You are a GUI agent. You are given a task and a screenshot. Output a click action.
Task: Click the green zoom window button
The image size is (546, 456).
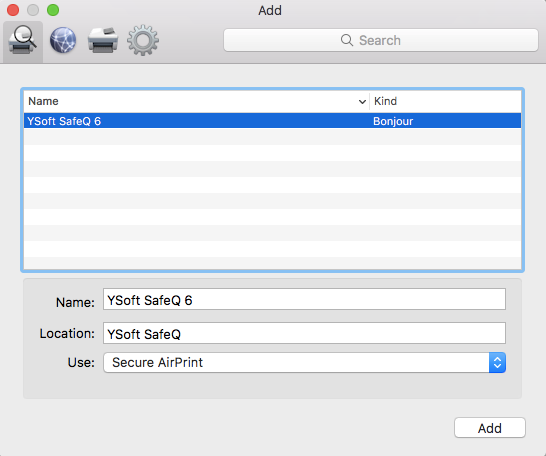(53, 10)
